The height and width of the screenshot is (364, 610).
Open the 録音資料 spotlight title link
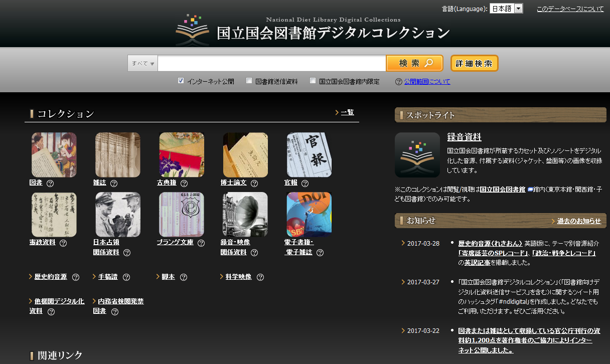465,137
